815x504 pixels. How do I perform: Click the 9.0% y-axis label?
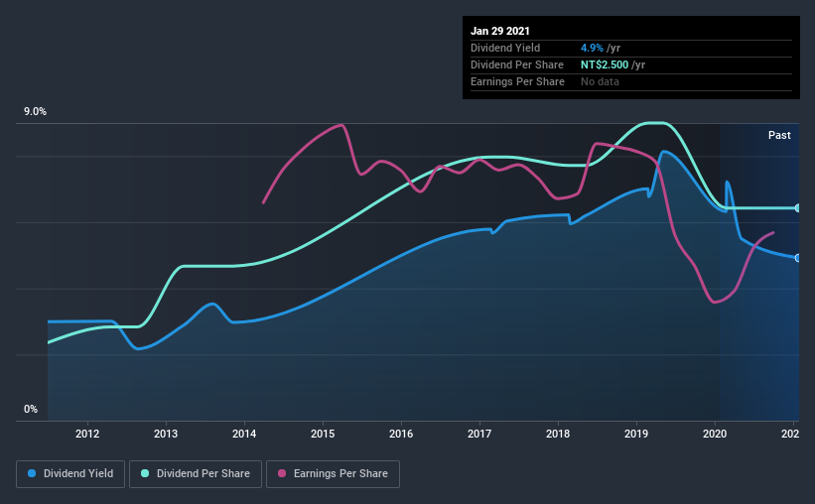tap(35, 112)
